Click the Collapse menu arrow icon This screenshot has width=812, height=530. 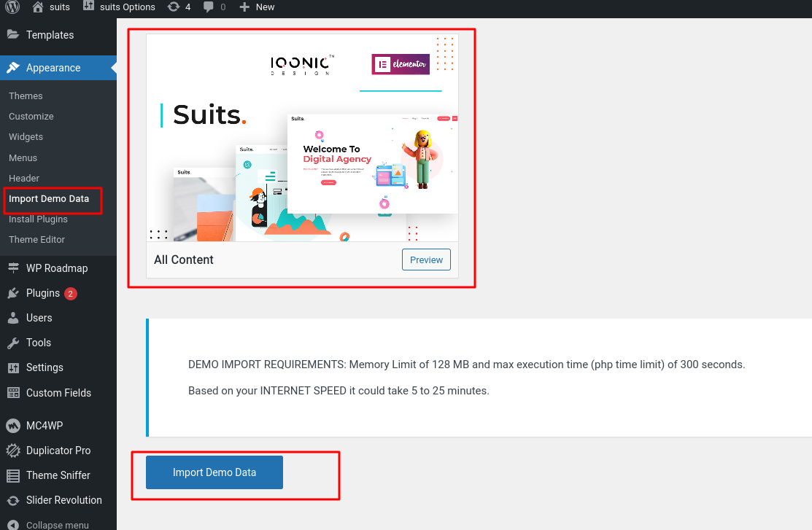coord(13,525)
